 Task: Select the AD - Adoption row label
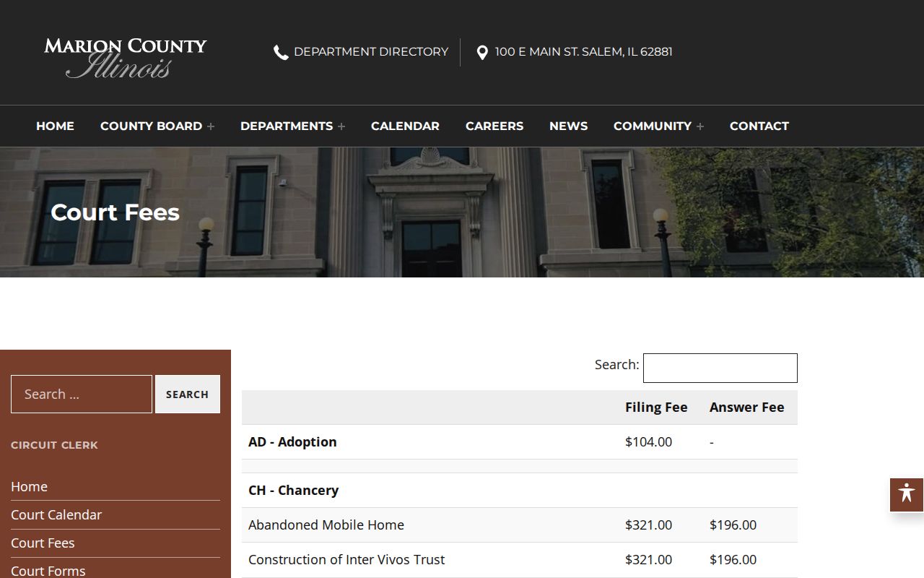click(292, 442)
